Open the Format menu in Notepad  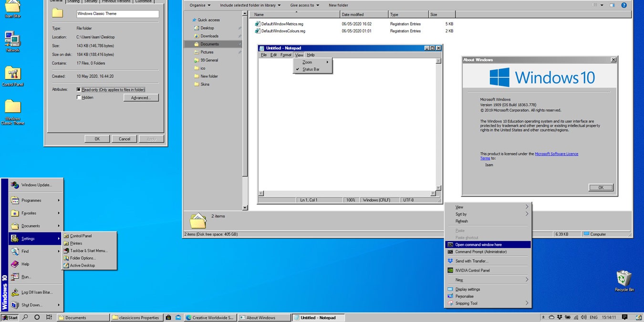coord(286,55)
